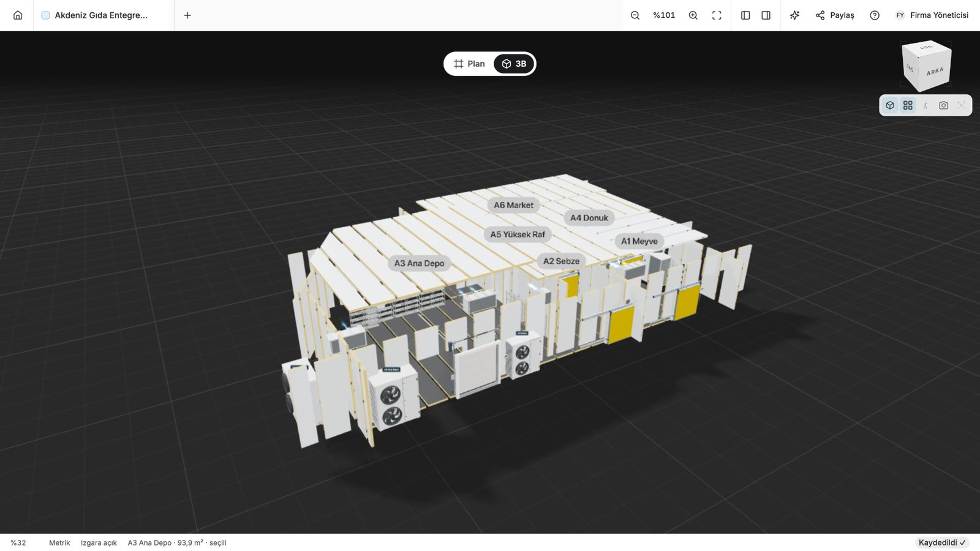Screen dimensions: 980x551
Task: Select the A6 Market room label
Action: (x=513, y=205)
